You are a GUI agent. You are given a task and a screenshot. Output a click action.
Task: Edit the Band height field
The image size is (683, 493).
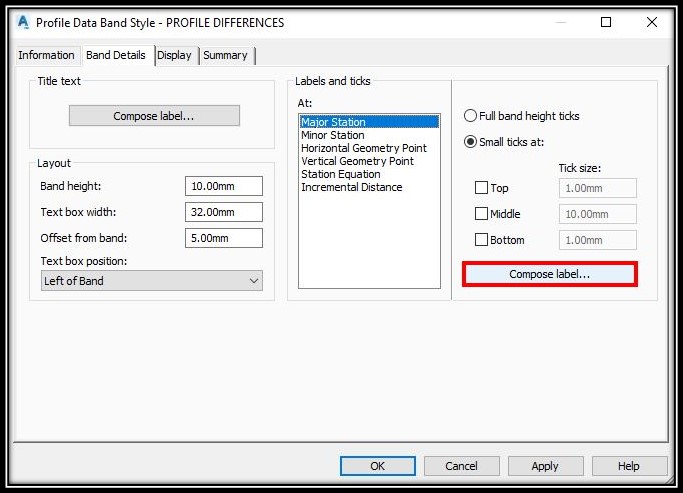[224, 186]
